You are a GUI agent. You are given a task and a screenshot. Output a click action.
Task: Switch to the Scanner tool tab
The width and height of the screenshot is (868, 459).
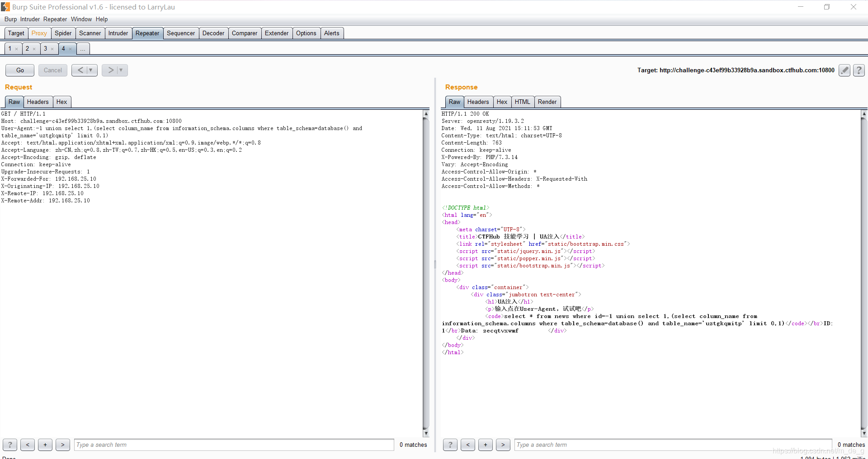tap(90, 33)
